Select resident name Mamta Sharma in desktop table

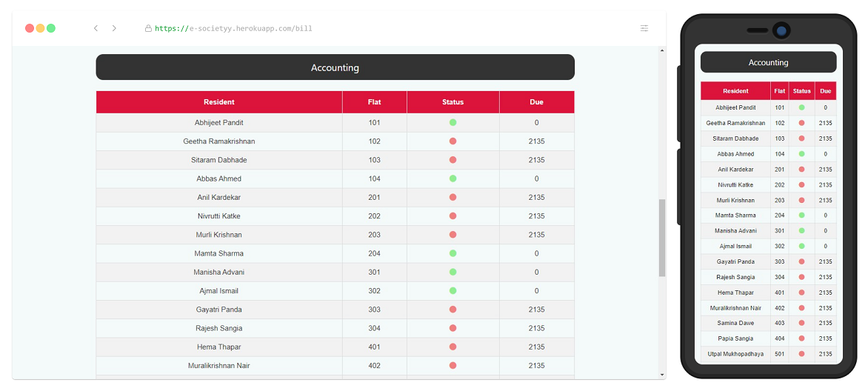pyautogui.click(x=219, y=253)
